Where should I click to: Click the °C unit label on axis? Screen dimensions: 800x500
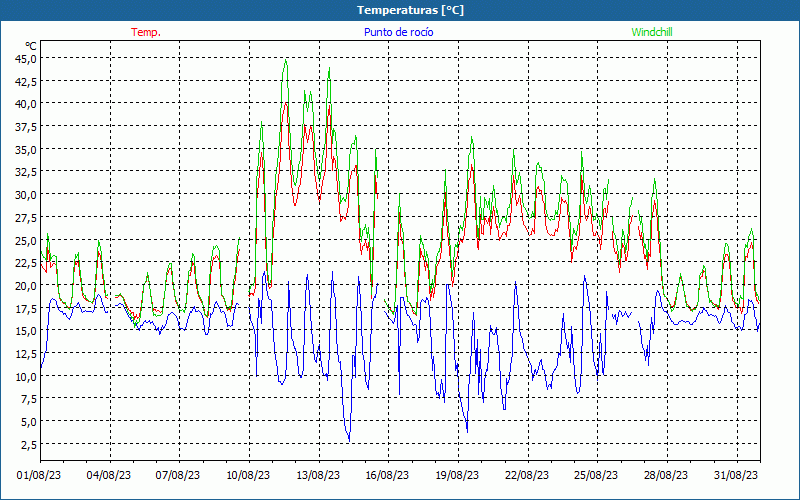[x=31, y=46]
